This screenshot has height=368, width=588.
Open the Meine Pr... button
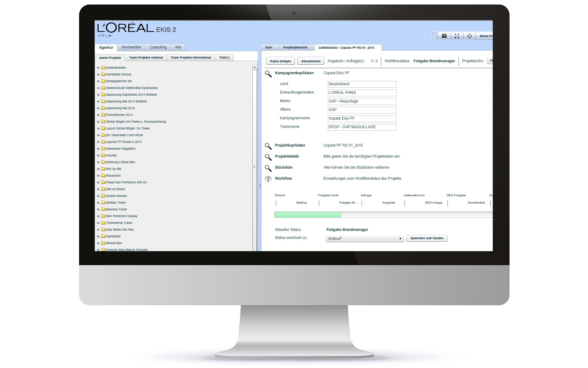click(484, 36)
